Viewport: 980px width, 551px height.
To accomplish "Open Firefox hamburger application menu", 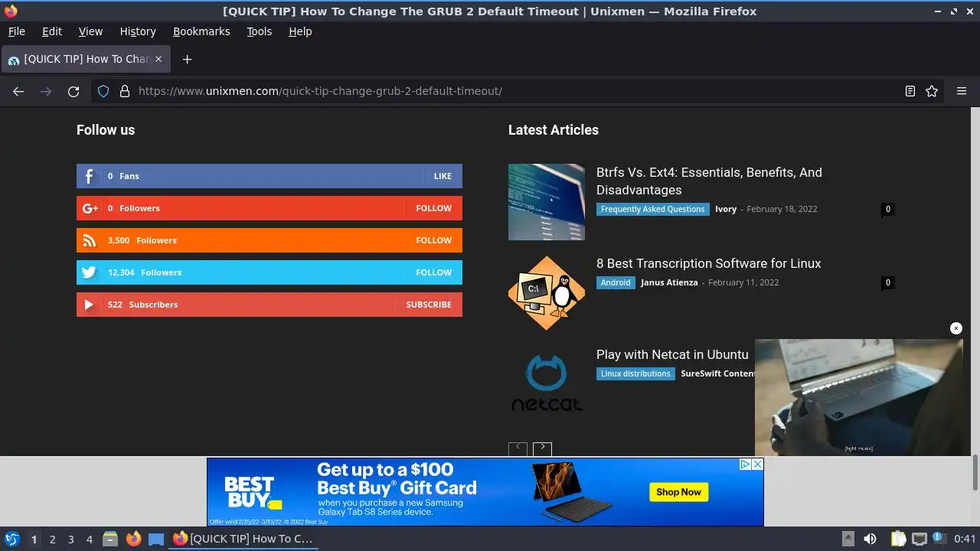I will 962,91.
